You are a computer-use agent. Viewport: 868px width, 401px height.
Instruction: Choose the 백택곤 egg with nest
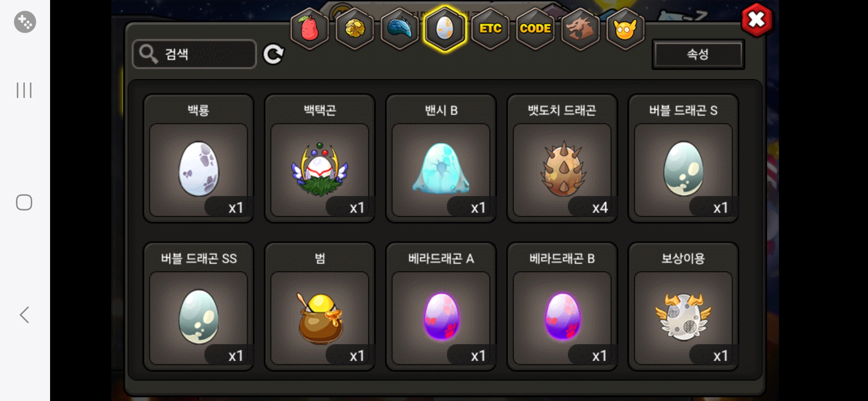click(x=320, y=159)
